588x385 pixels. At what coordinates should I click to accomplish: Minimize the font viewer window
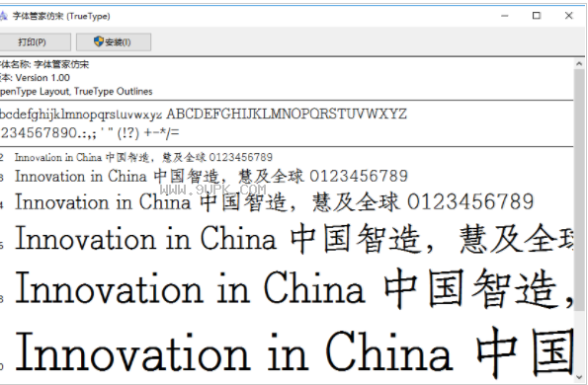tap(505, 16)
